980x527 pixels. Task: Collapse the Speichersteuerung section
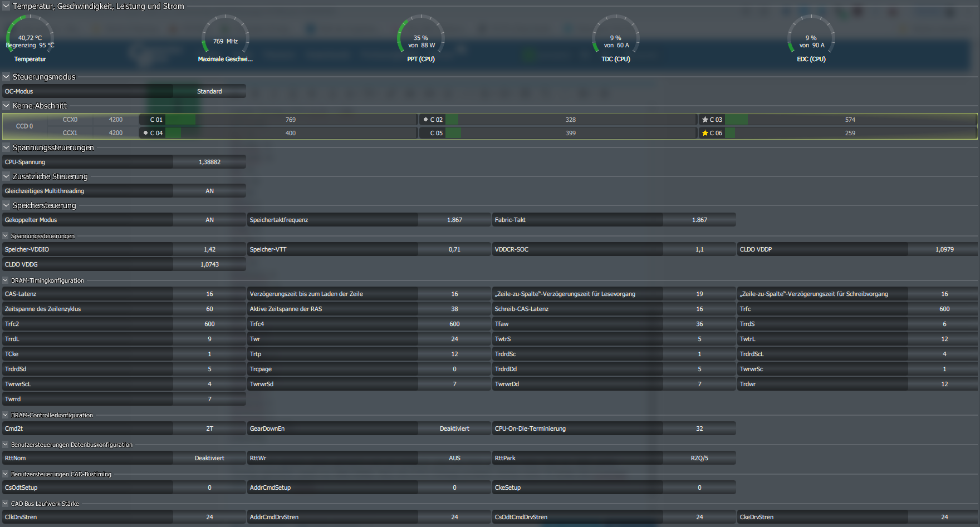6,205
